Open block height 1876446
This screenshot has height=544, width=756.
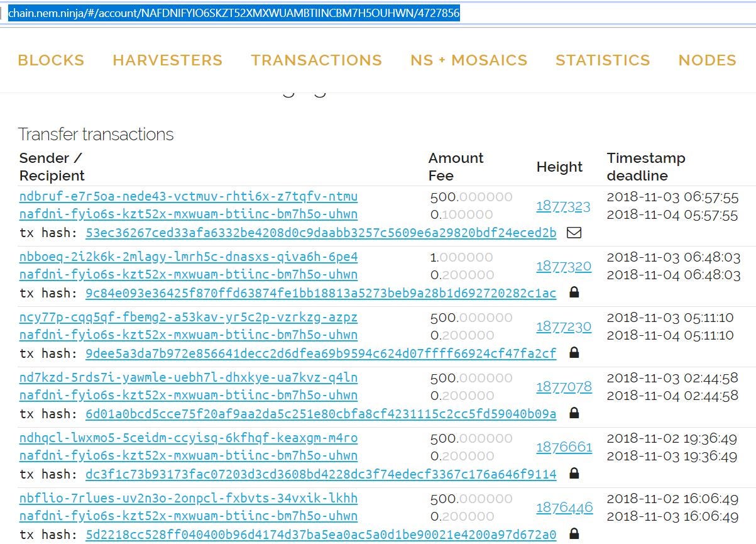[564, 508]
